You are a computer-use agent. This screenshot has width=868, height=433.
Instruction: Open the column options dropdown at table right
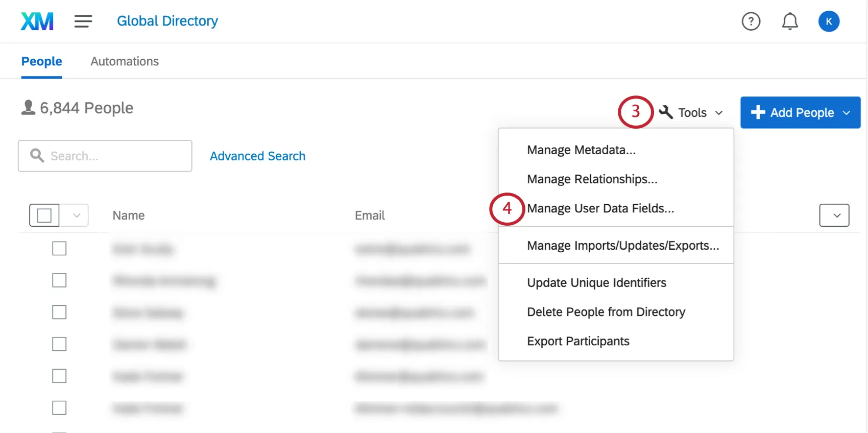(x=834, y=215)
